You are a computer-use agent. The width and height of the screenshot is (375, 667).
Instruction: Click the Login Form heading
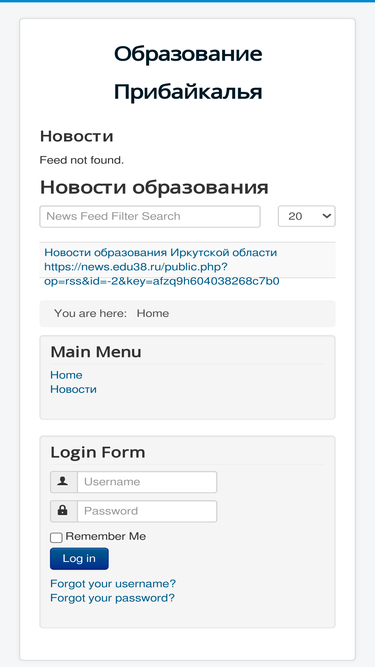[x=98, y=452]
